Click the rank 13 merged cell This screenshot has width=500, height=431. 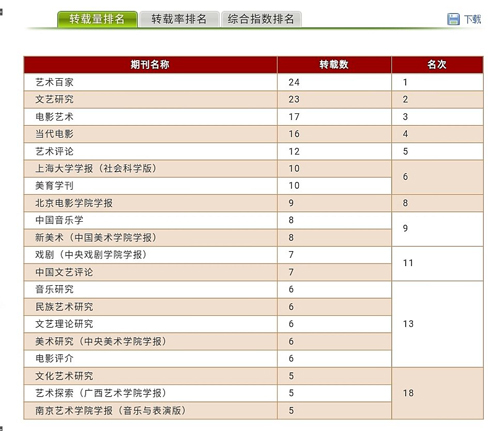(437, 324)
